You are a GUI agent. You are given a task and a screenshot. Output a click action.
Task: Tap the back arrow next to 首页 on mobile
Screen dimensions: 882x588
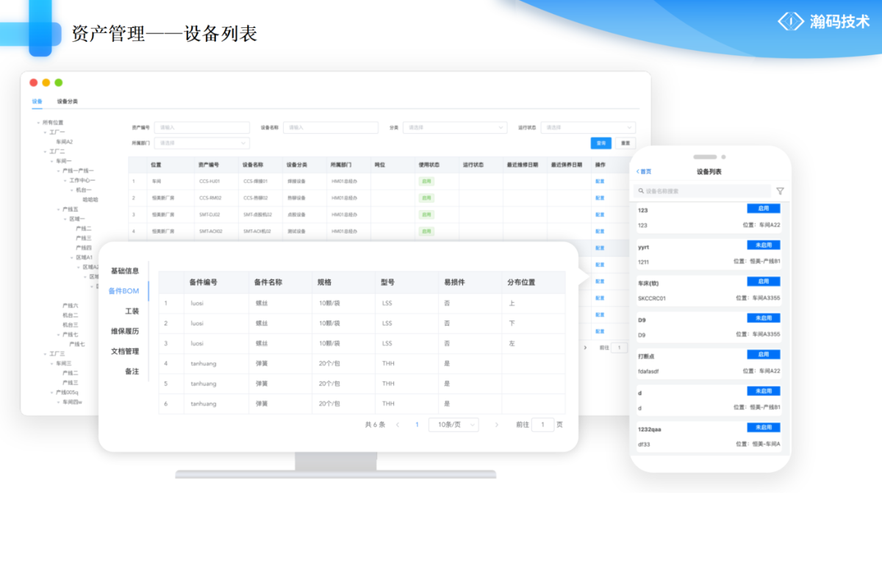(639, 171)
